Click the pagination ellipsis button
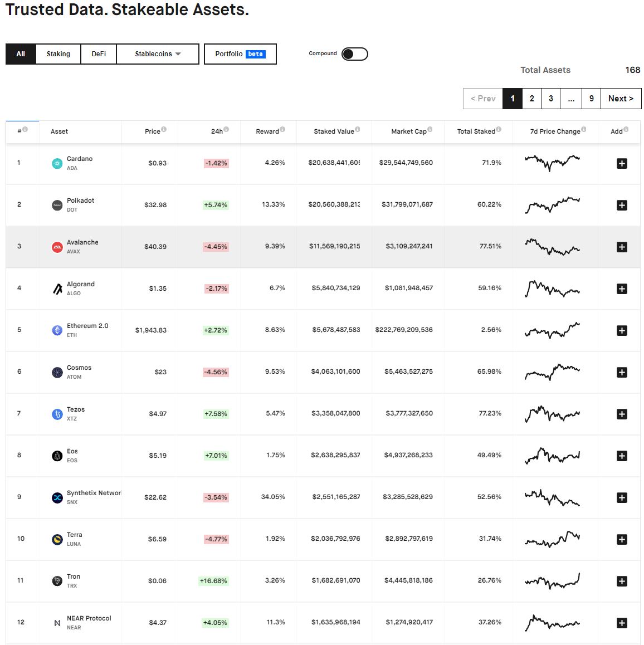This screenshot has width=644, height=645. click(571, 99)
